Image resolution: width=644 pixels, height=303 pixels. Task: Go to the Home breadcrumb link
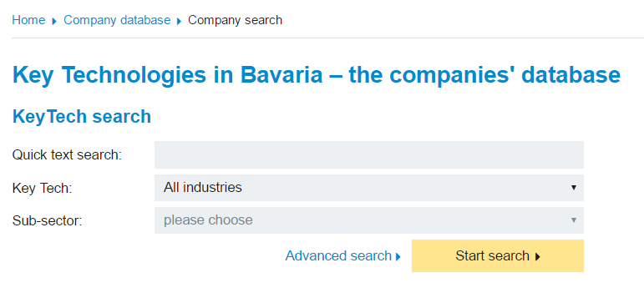click(28, 20)
